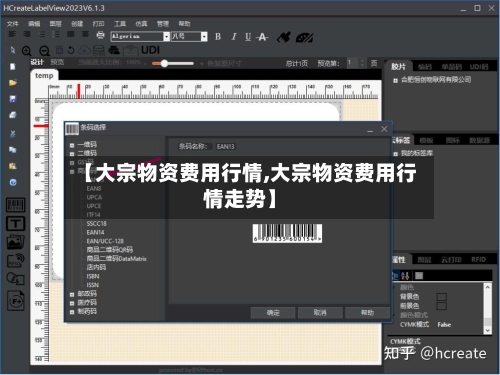Click the cloud upload icon
The height and width of the screenshot is (375, 500).
click(x=84, y=50)
